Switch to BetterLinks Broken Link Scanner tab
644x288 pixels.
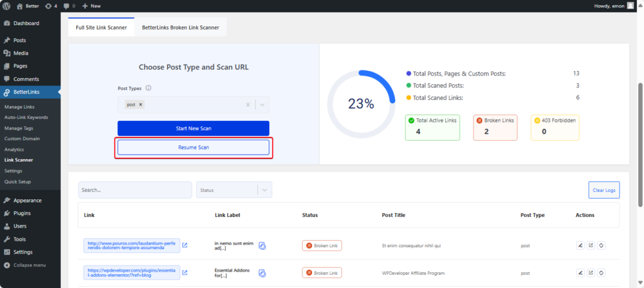click(x=180, y=27)
